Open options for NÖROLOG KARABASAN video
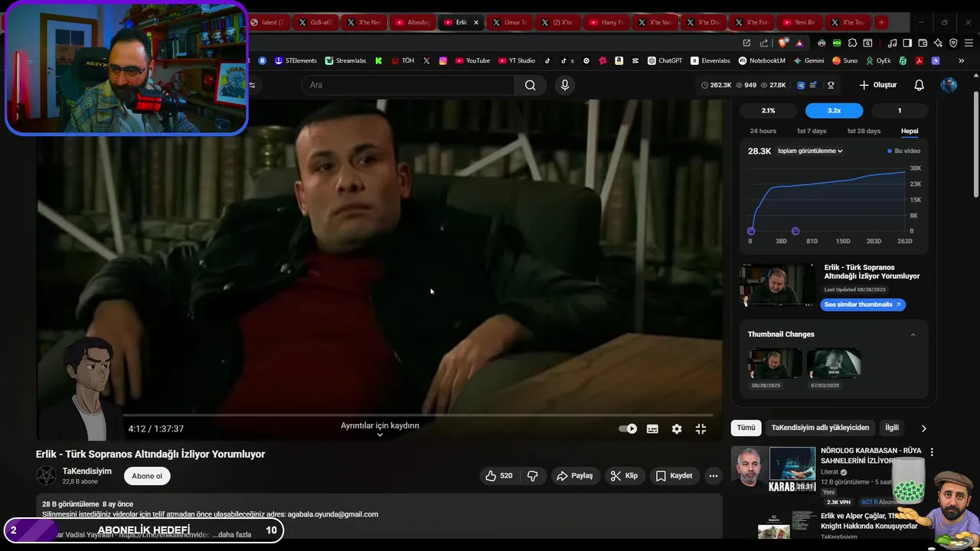Screen dimensions: 980x551 (932, 452)
